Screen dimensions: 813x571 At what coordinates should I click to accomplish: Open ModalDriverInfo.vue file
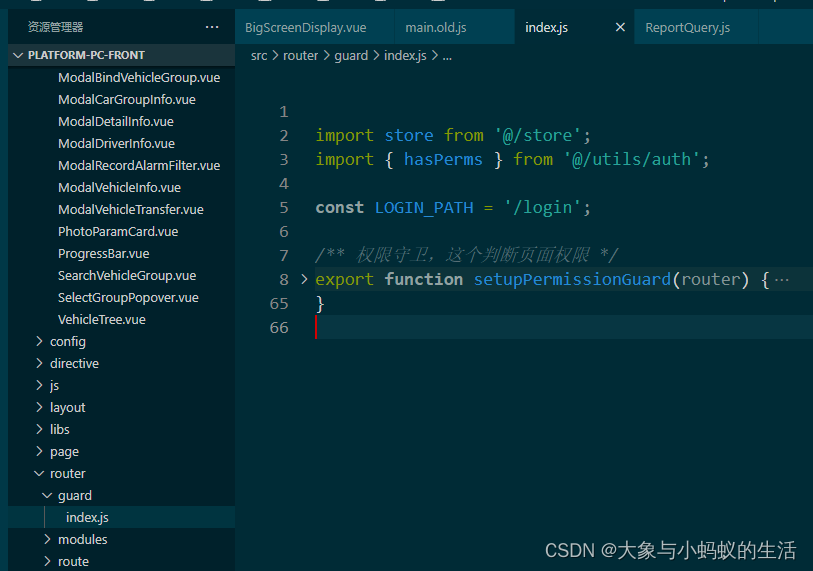click(x=116, y=143)
